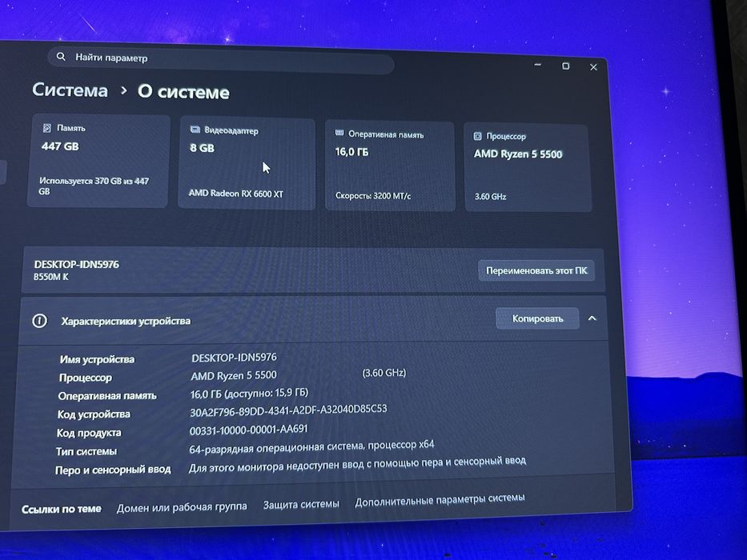Click the "Имя устройства" label
The width and height of the screenshot is (747, 560).
click(97, 359)
